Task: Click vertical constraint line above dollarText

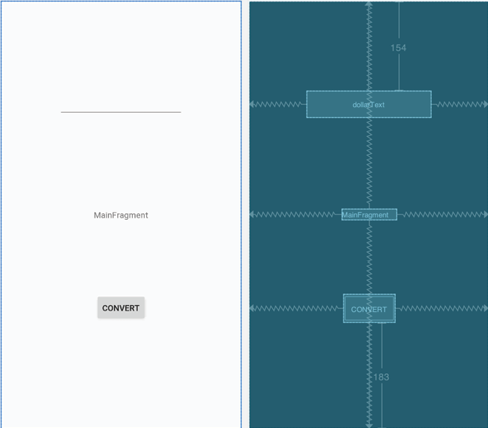Action: click(x=369, y=46)
